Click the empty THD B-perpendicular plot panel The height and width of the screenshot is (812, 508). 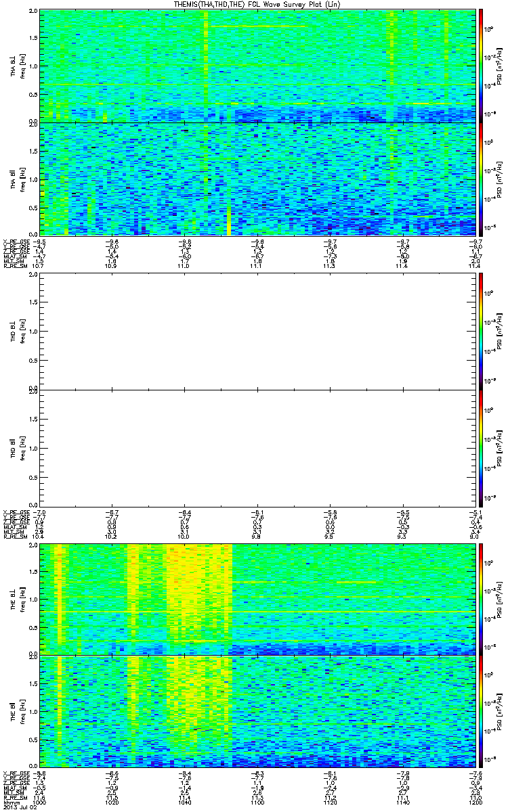pos(257,331)
